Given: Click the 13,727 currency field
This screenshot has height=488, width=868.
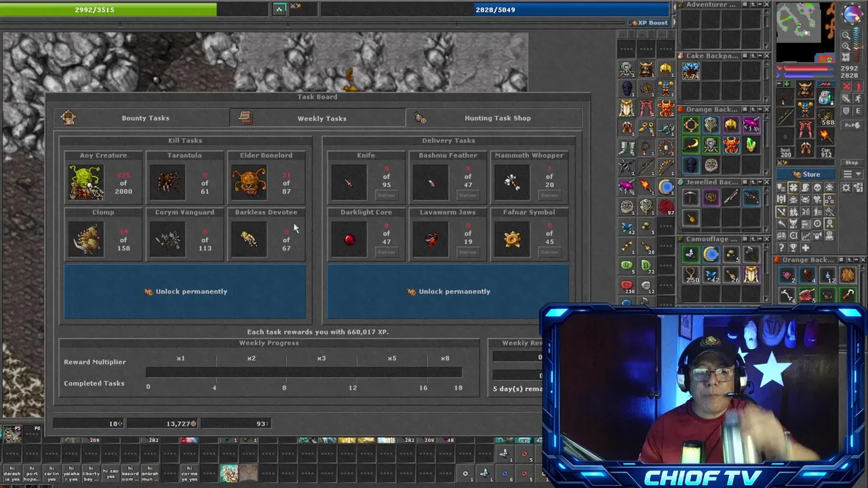Looking at the screenshot, I should (x=161, y=424).
